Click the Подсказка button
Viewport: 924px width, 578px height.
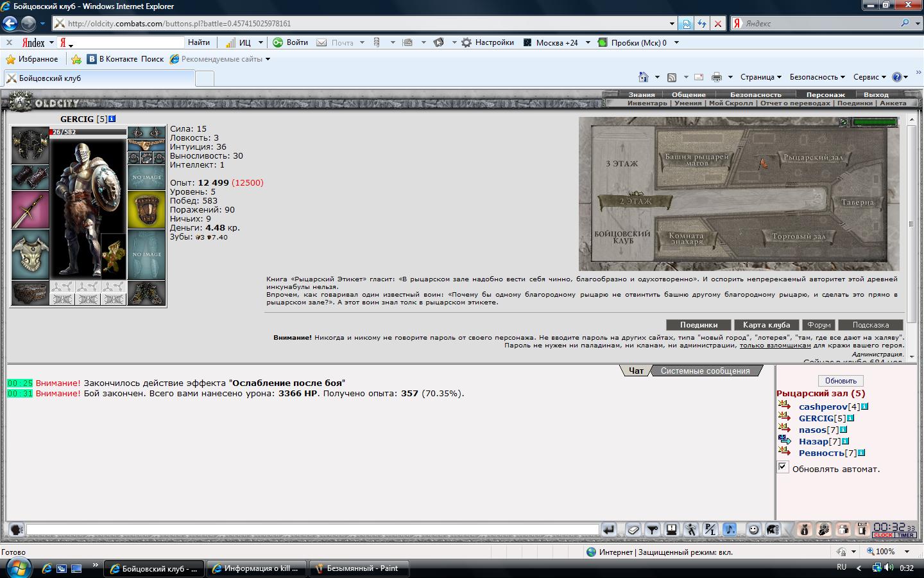[x=871, y=325]
